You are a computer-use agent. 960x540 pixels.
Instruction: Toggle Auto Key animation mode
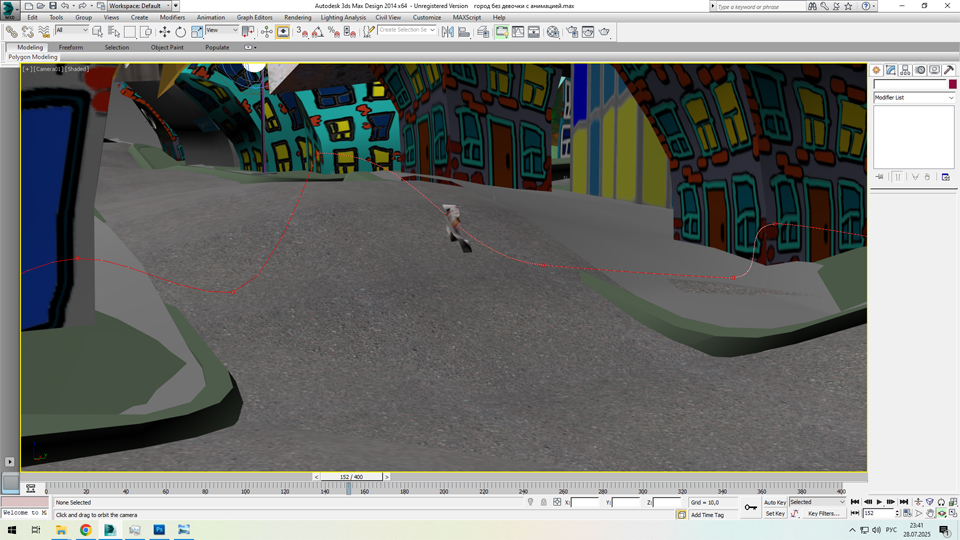775,502
